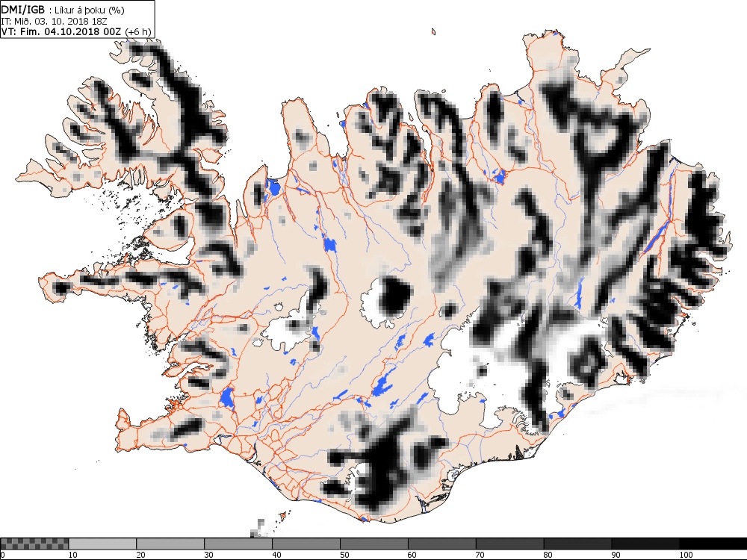Click the legend label '70'
This screenshot has width=747, height=560.
pos(480,554)
